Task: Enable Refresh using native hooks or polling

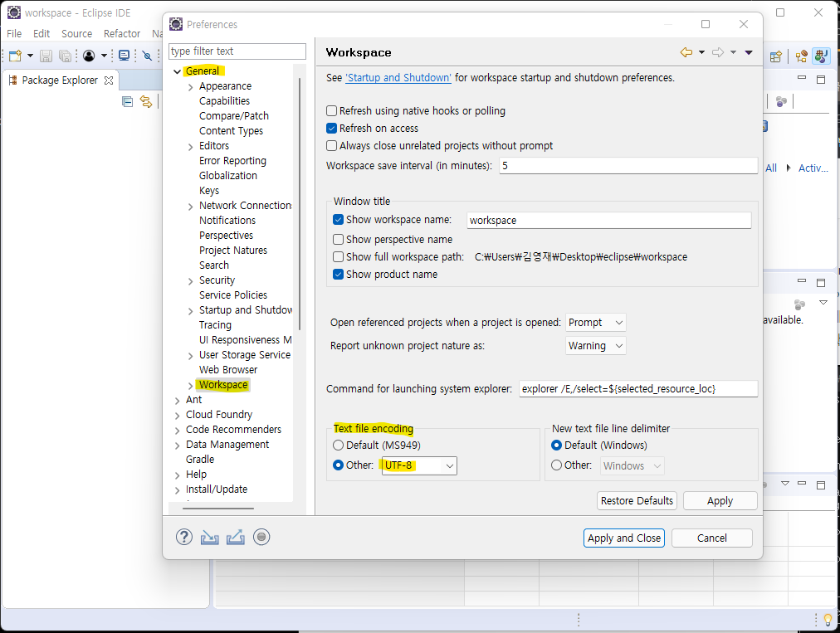Action: 332,111
